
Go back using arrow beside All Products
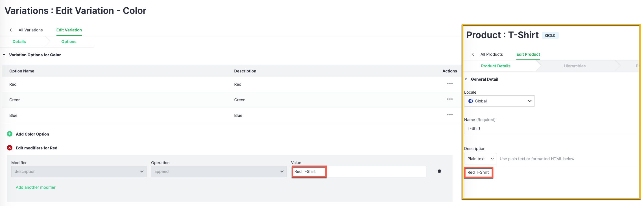pyautogui.click(x=473, y=54)
